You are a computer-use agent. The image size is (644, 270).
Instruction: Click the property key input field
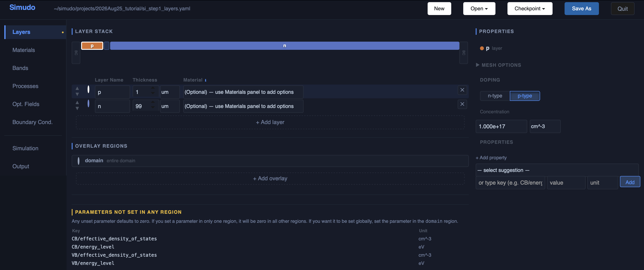[510, 183]
